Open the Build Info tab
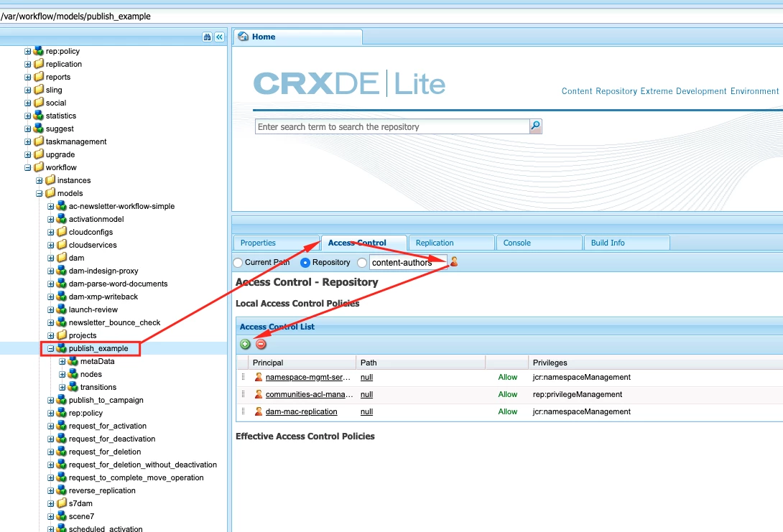This screenshot has width=783, height=532. 626,243
